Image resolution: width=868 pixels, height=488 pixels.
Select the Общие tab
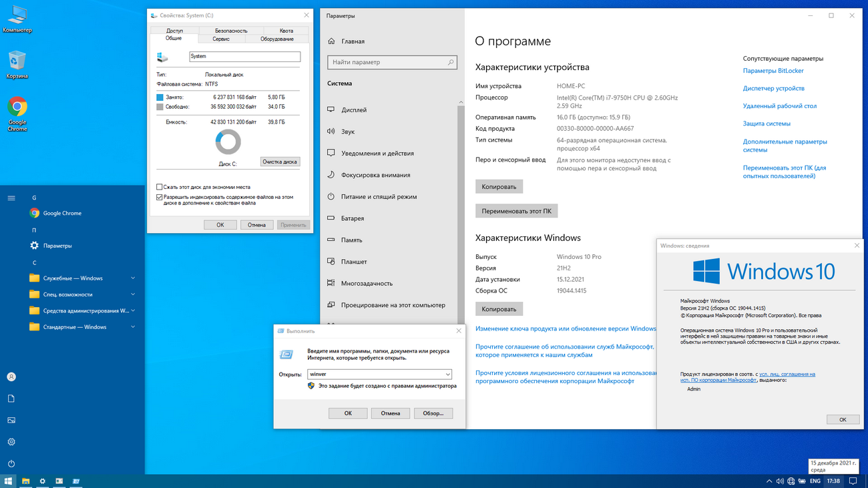174,39
